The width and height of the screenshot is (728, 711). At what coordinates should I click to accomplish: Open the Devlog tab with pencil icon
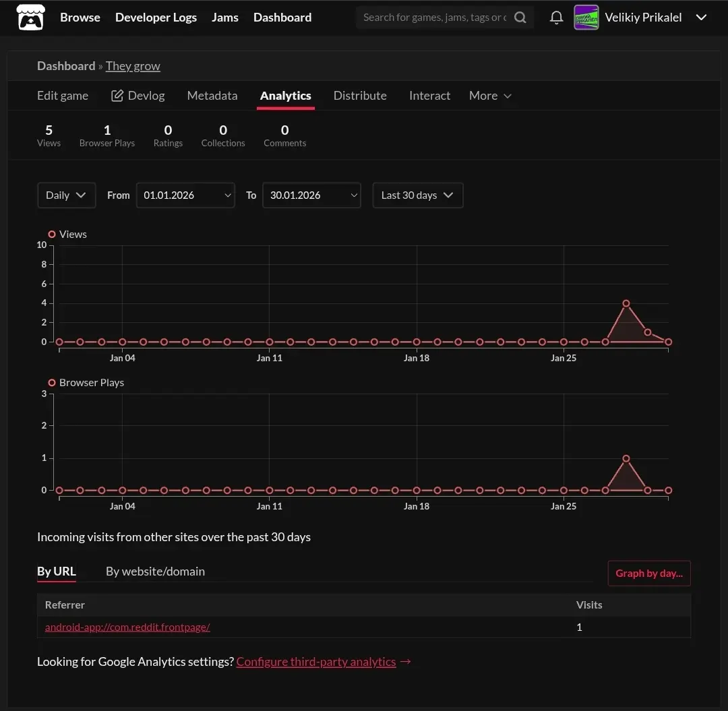pyautogui.click(x=138, y=96)
